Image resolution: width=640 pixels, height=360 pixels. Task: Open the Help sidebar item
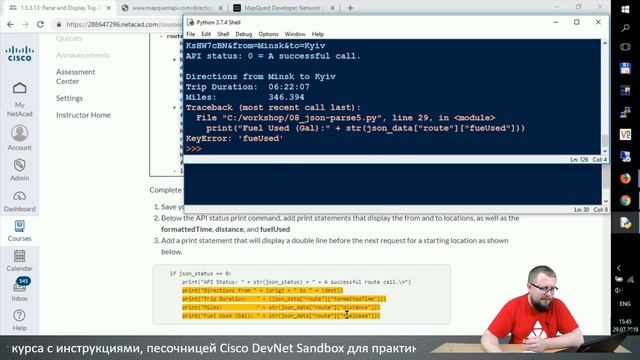[x=20, y=320]
